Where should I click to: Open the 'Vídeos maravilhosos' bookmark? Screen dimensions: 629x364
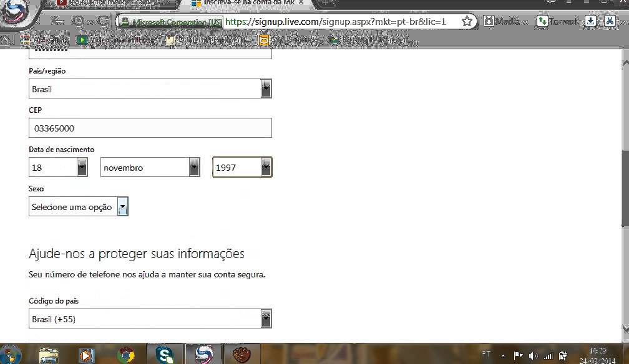tap(118, 40)
